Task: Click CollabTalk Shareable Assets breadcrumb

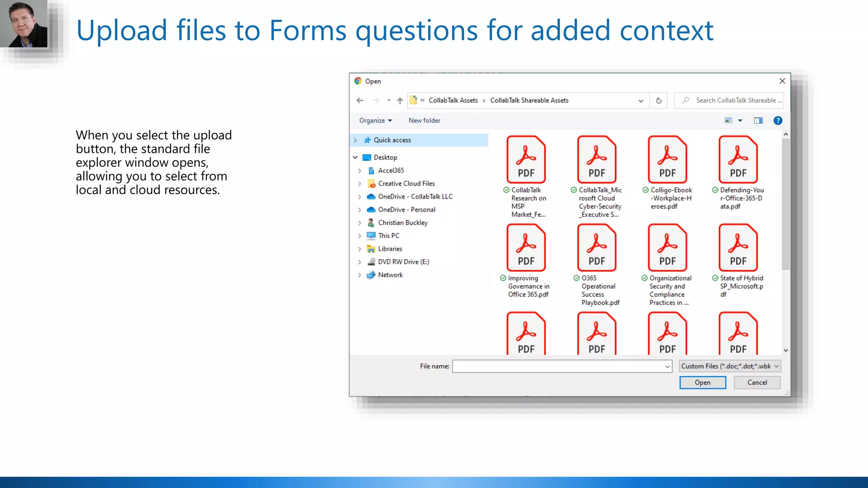Action: point(529,100)
